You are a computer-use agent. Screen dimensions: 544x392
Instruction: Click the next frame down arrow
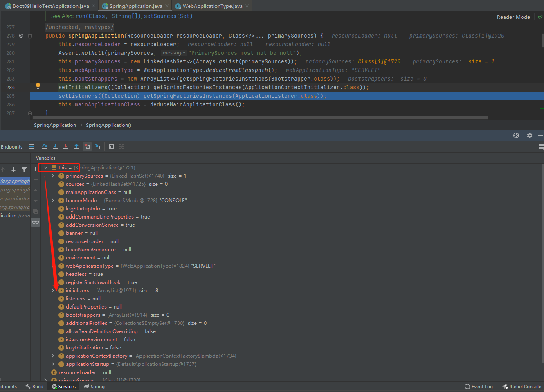[x=13, y=170]
